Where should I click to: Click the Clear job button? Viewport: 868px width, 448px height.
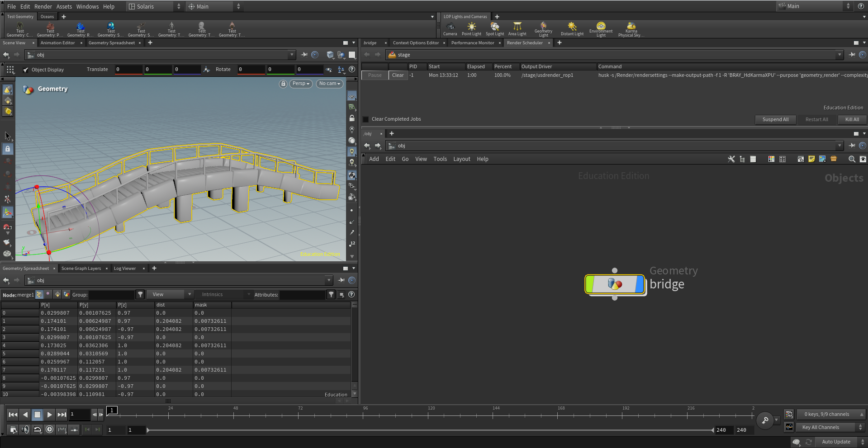[x=398, y=75]
